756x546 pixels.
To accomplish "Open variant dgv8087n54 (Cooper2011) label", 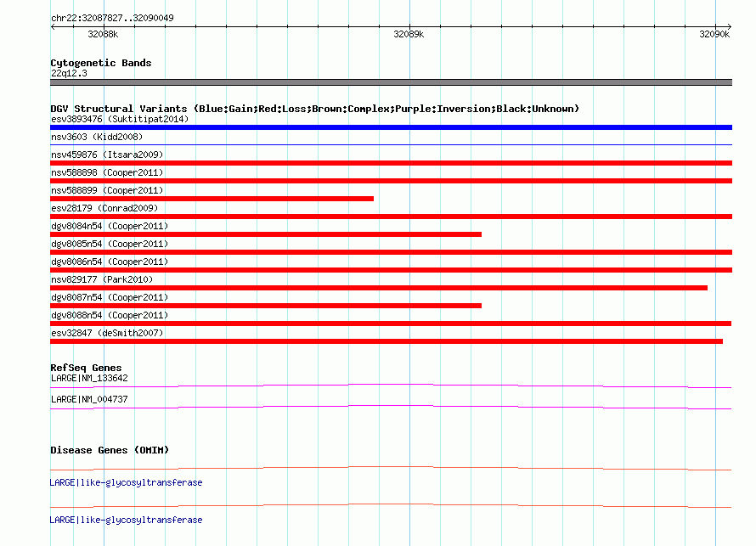I will click(110, 297).
